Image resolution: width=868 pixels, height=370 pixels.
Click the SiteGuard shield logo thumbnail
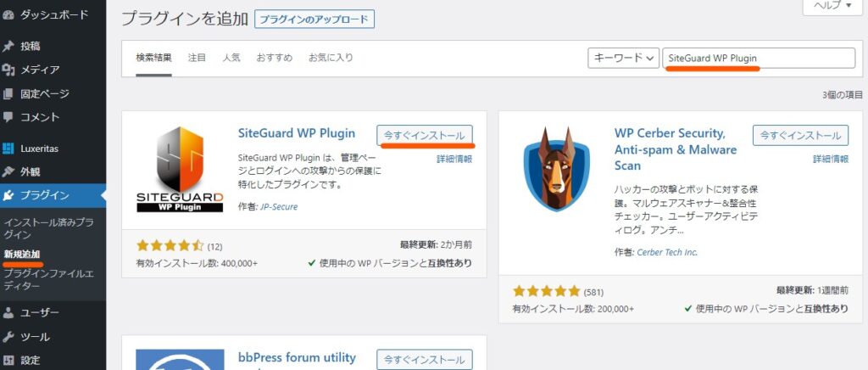point(180,170)
